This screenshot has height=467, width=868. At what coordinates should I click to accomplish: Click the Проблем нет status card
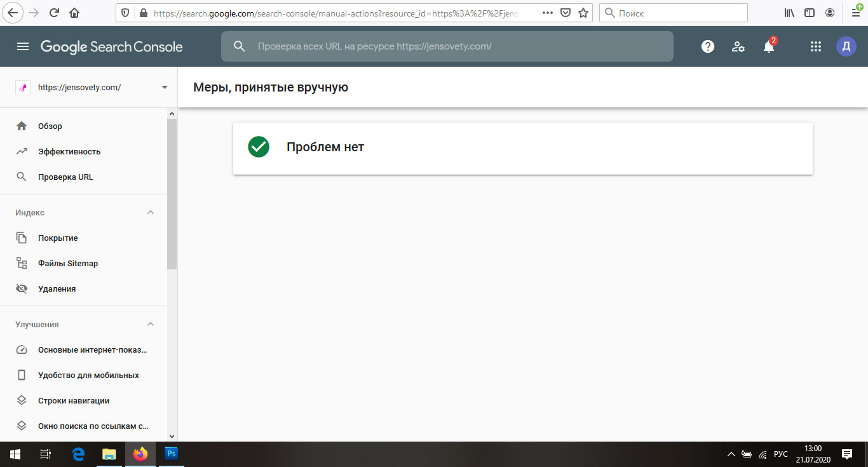(x=523, y=147)
